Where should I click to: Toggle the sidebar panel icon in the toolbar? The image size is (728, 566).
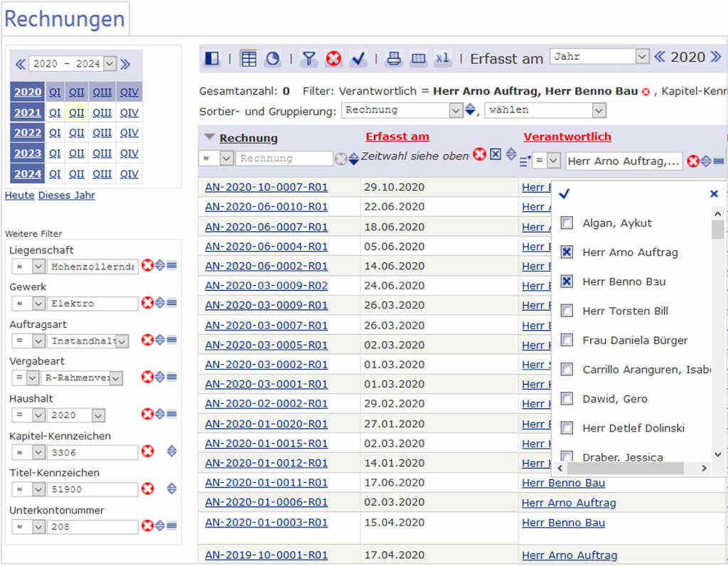[212, 59]
